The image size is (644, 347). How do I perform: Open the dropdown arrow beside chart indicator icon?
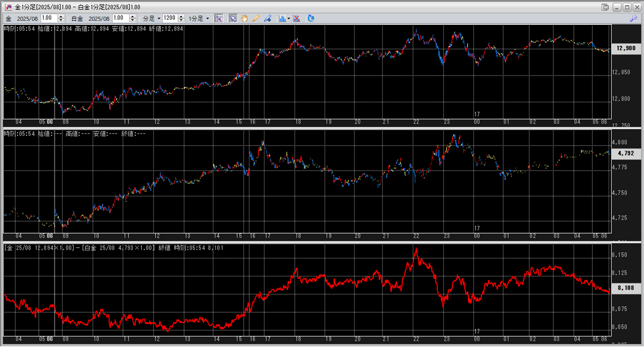(289, 19)
